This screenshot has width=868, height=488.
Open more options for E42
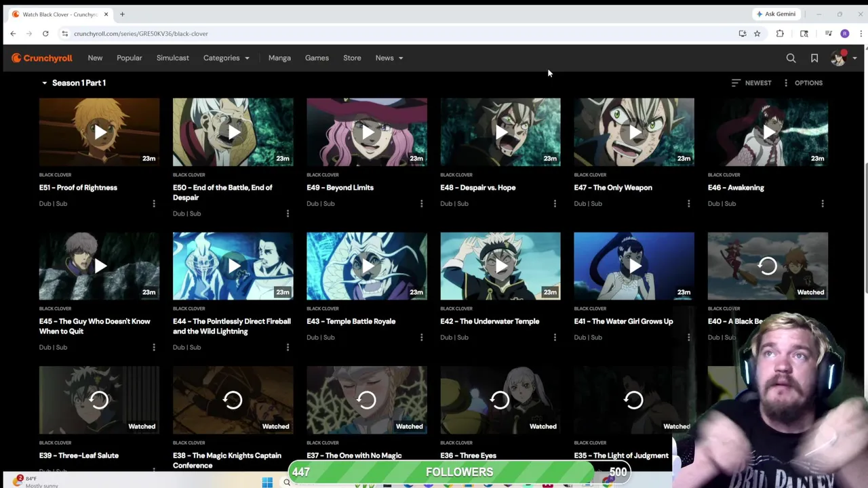pyautogui.click(x=555, y=337)
